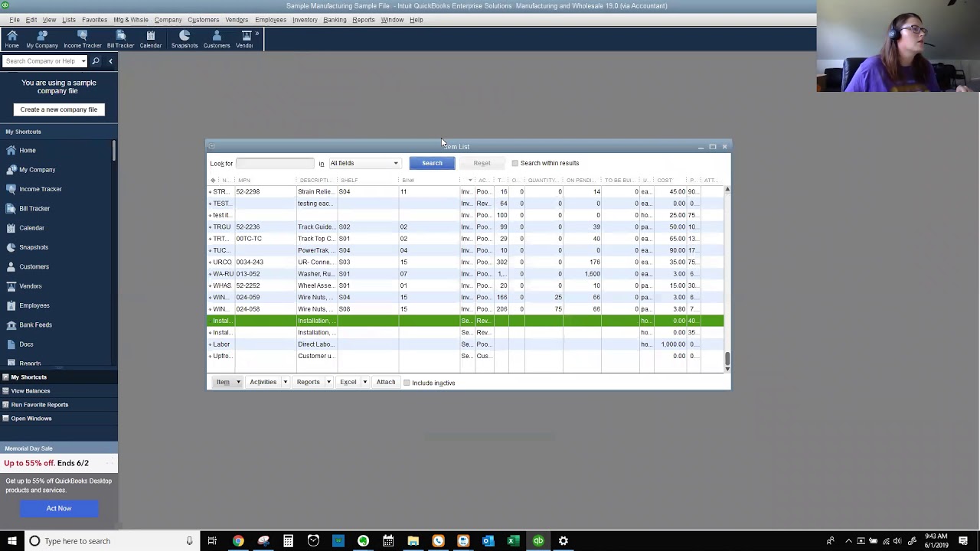Click the blue Search button

tap(432, 163)
